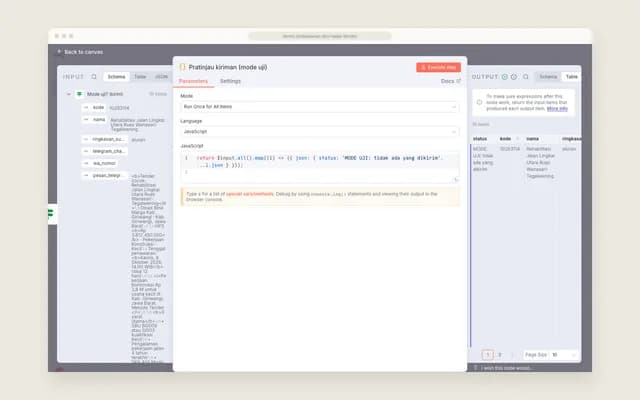Click the kode value cell in output table
This screenshot has height=400, width=640.
coord(510,149)
